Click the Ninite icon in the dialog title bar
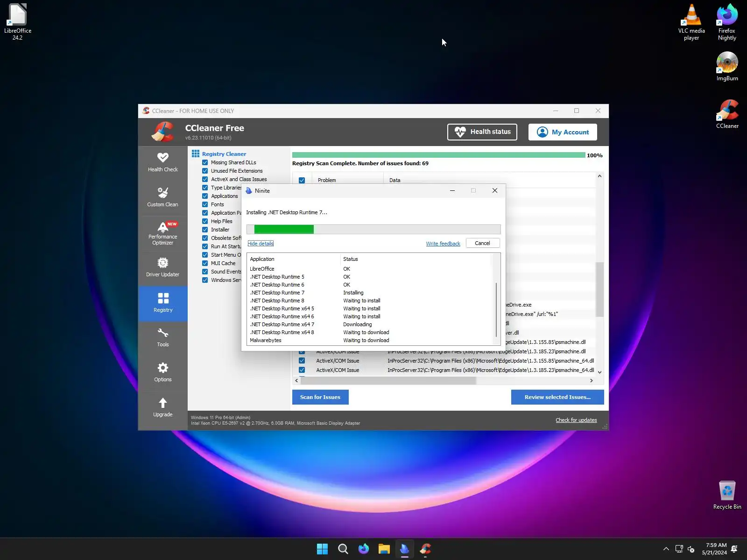This screenshot has width=747, height=560. coord(249,190)
